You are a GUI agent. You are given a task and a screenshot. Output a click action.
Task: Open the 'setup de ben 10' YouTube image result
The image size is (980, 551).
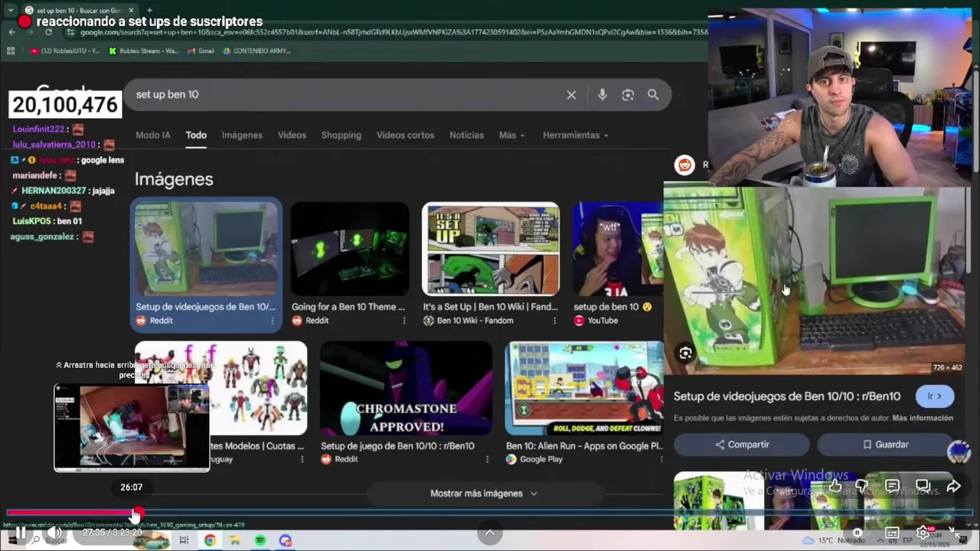point(618,249)
